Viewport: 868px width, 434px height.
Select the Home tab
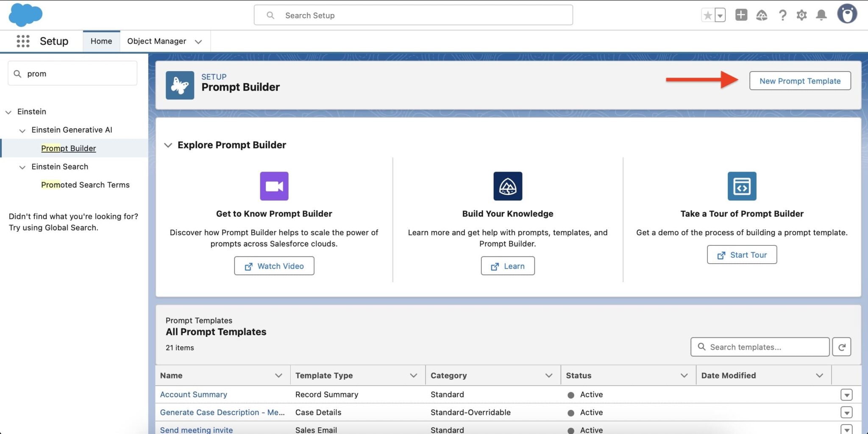pyautogui.click(x=101, y=41)
